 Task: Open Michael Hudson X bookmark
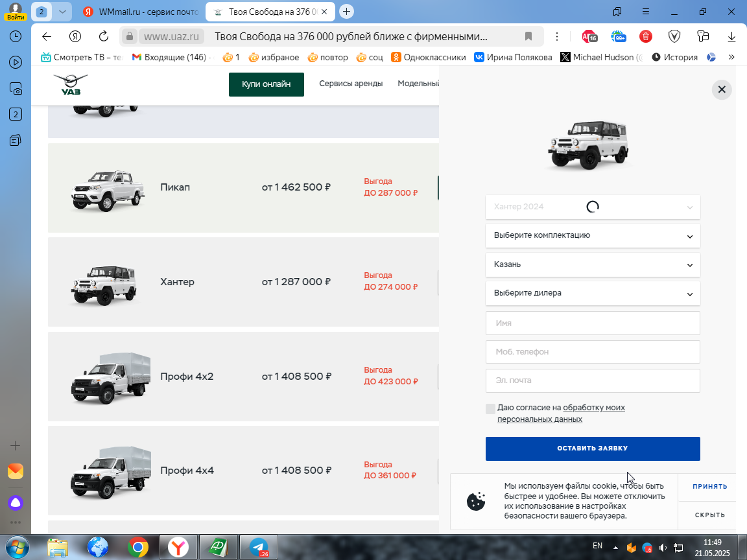coord(601,57)
